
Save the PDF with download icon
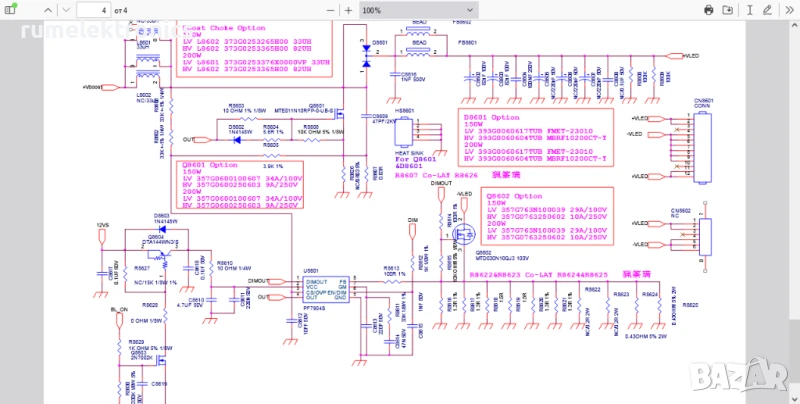(726, 9)
